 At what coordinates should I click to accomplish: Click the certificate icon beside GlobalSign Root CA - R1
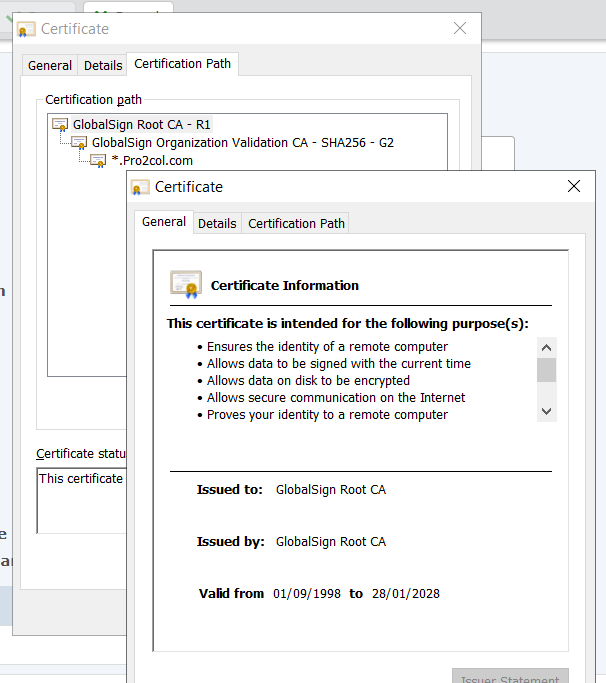(60, 125)
